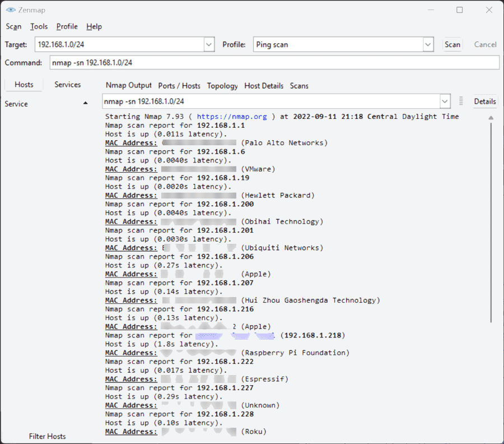Click the Ping scan profile field
This screenshot has height=444, width=504.
tap(338, 44)
